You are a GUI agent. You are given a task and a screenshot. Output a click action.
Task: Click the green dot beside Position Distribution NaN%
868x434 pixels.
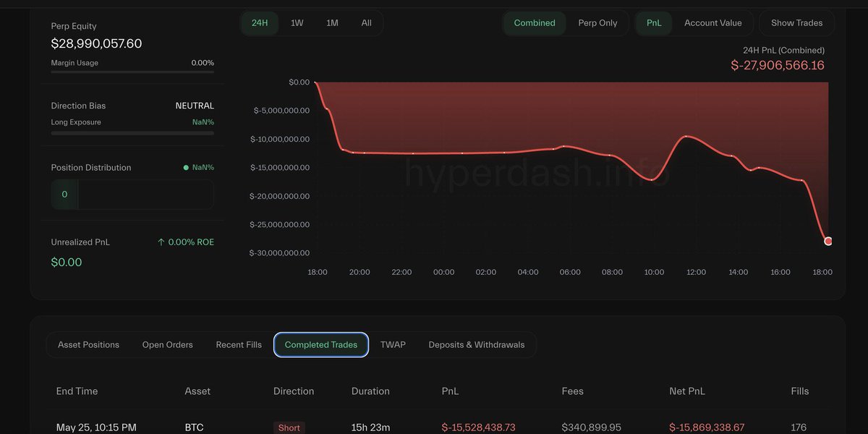pyautogui.click(x=186, y=168)
